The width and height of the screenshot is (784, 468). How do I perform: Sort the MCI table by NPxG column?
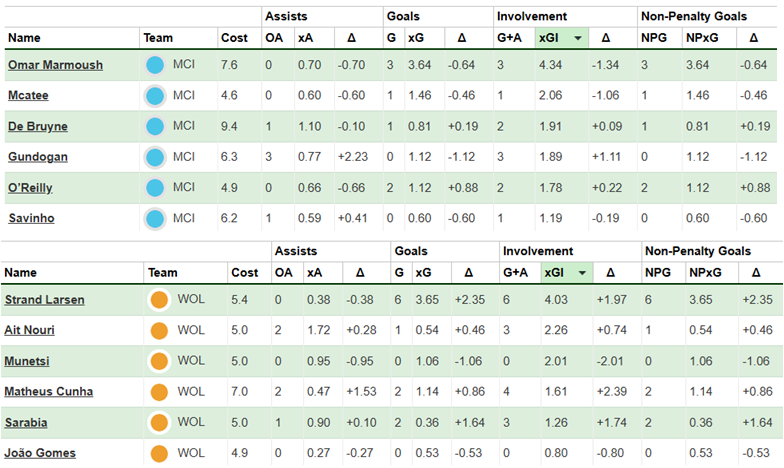[x=700, y=38]
